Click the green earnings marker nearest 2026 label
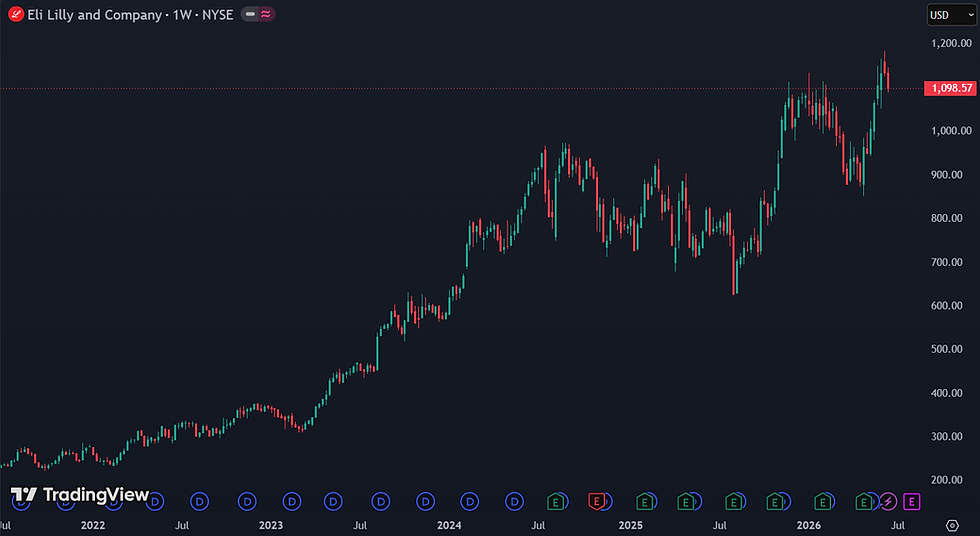This screenshot has height=536, width=980. tap(822, 501)
